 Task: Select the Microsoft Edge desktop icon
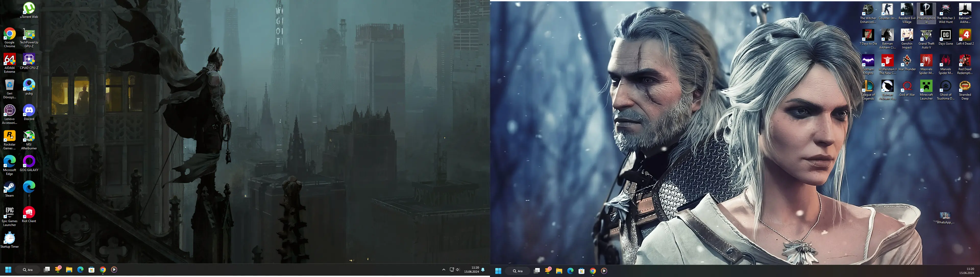point(9,165)
